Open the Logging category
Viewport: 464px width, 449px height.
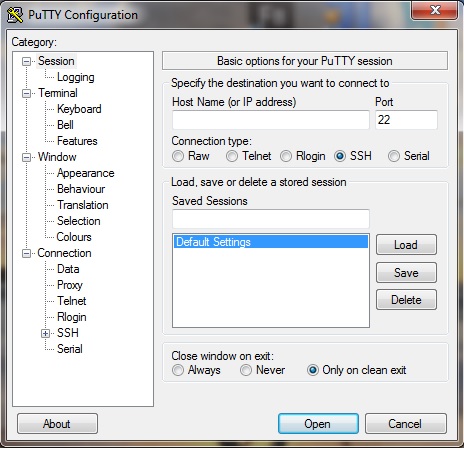pyautogui.click(x=76, y=77)
